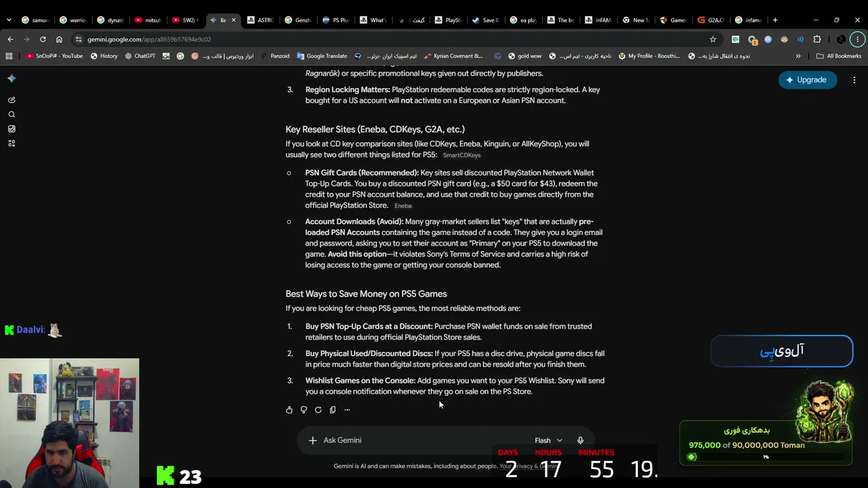Switch to the 'samur' Google tab

point(35,20)
